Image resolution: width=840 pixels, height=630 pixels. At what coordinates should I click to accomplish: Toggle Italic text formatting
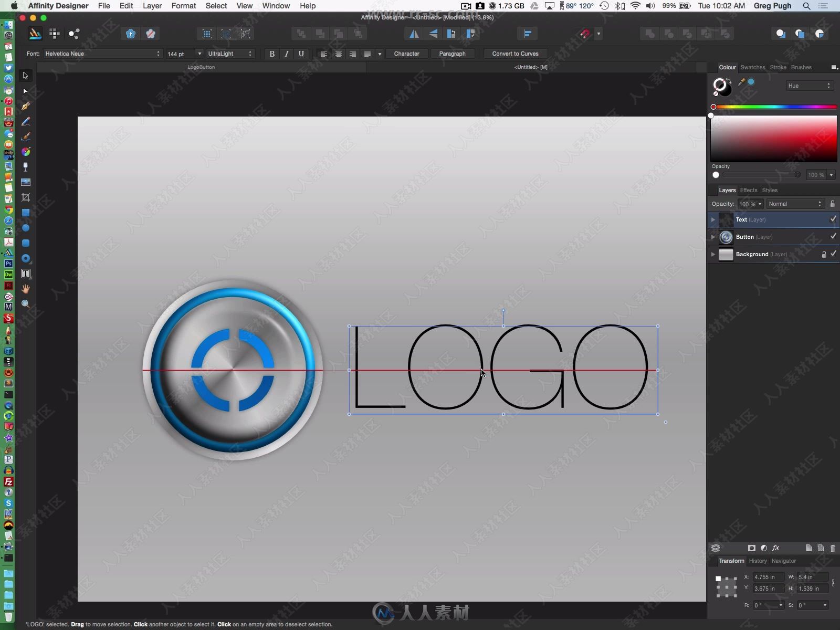point(287,54)
